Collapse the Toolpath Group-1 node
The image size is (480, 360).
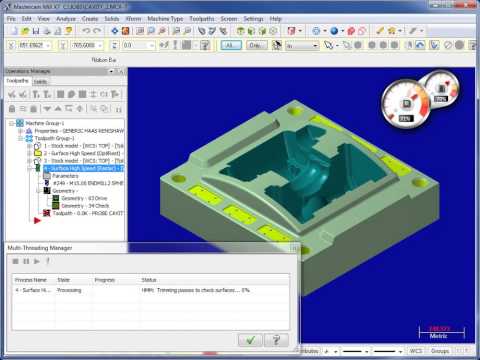(21, 138)
